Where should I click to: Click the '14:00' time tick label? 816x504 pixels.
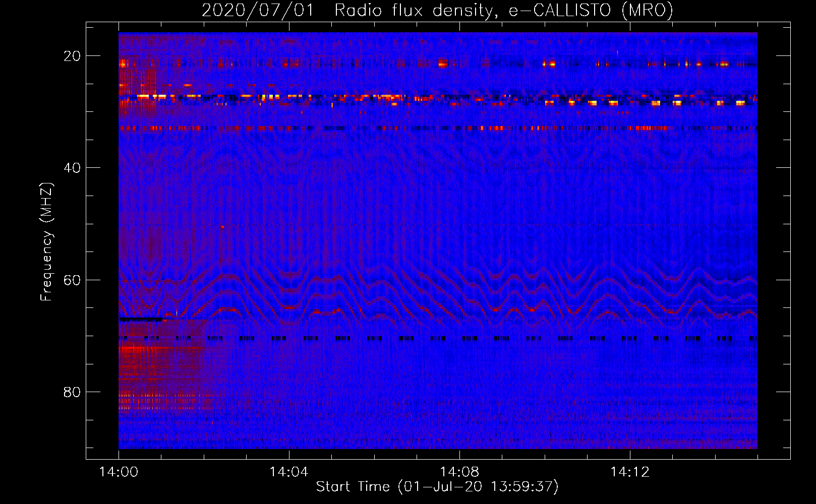(x=119, y=472)
